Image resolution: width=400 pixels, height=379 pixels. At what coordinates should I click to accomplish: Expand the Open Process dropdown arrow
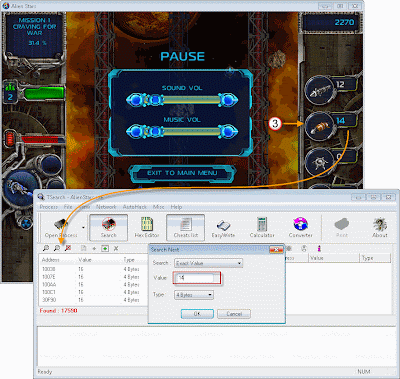pos(83,228)
